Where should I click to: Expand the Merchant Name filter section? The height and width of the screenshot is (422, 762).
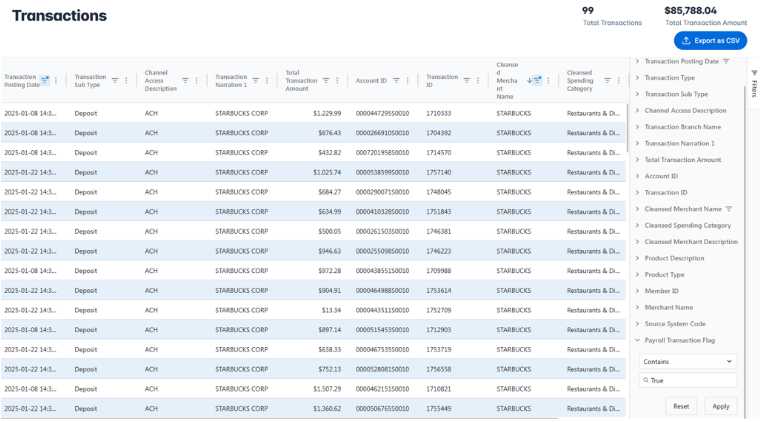click(x=668, y=307)
